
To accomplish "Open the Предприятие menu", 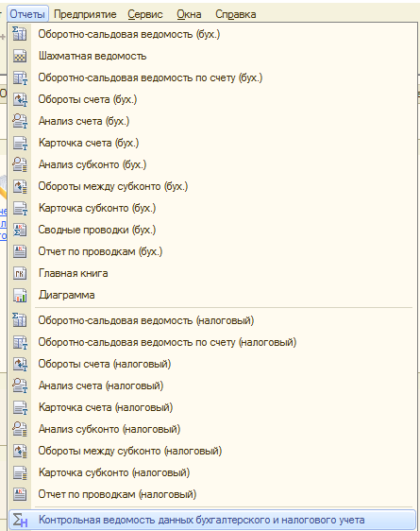I will (x=85, y=14).
